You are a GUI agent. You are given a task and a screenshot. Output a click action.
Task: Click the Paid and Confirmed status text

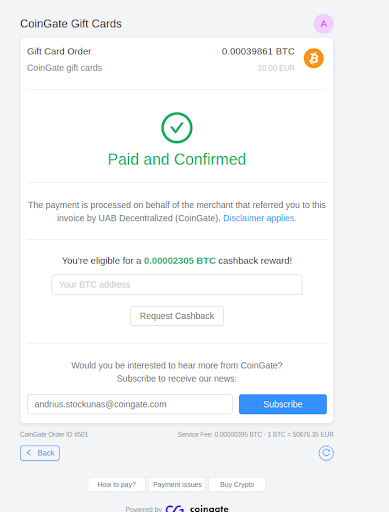coord(177,159)
